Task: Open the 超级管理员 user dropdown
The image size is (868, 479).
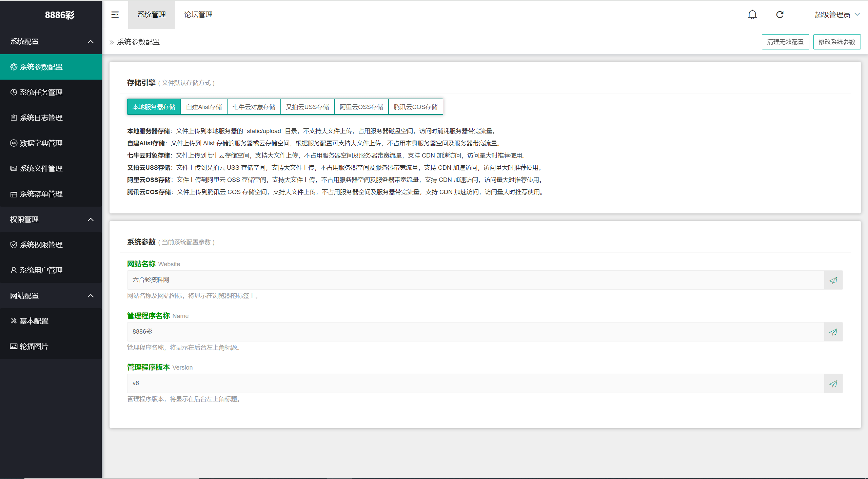Action: [837, 15]
